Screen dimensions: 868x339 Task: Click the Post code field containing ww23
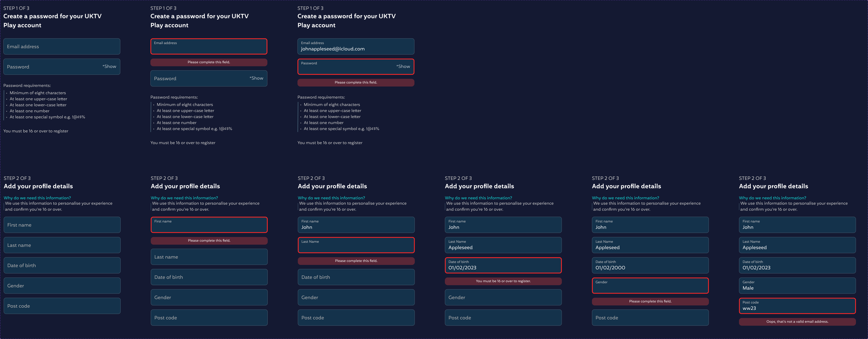(x=797, y=306)
